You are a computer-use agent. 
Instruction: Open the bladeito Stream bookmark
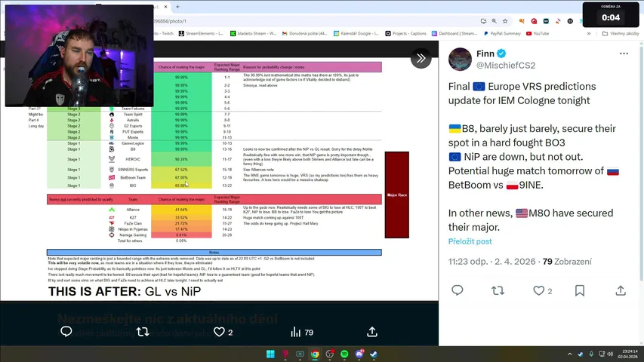[x=253, y=34]
